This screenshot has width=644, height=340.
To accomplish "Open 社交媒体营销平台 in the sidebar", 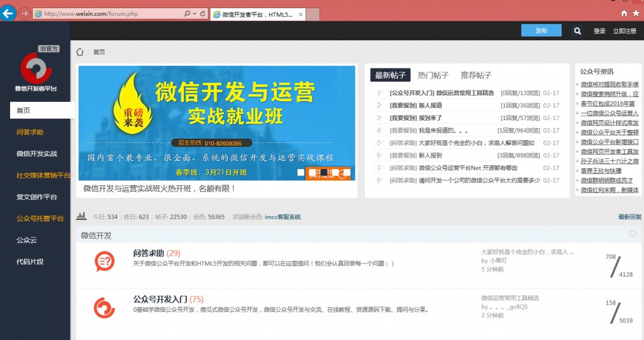I will [x=43, y=175].
